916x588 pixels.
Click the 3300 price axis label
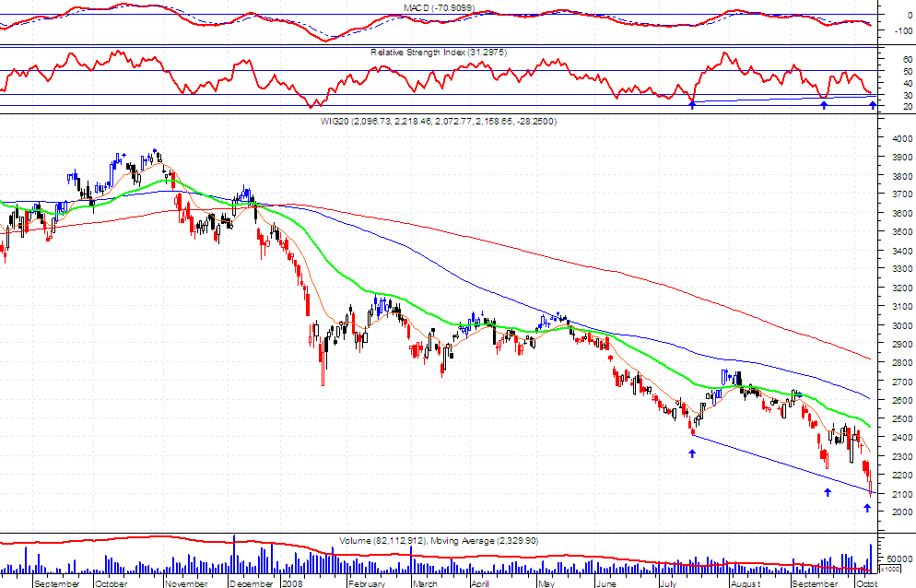coord(902,269)
